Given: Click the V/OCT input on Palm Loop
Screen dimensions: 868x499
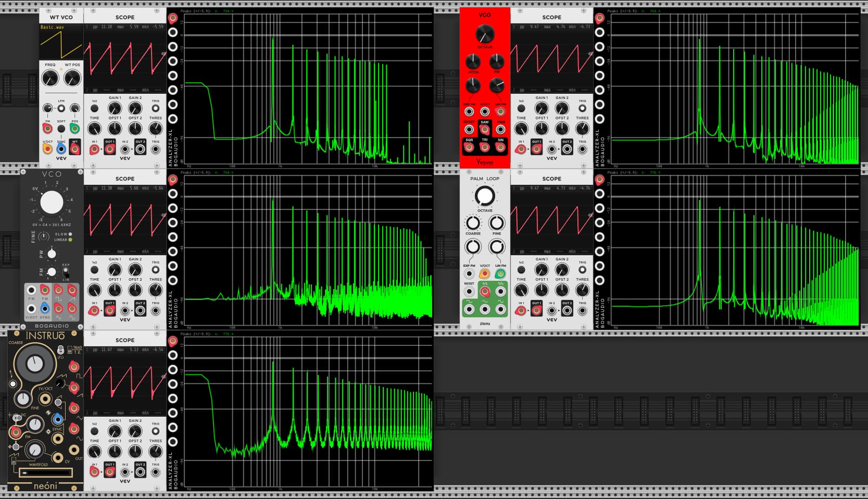Looking at the screenshot, I should 485,273.
